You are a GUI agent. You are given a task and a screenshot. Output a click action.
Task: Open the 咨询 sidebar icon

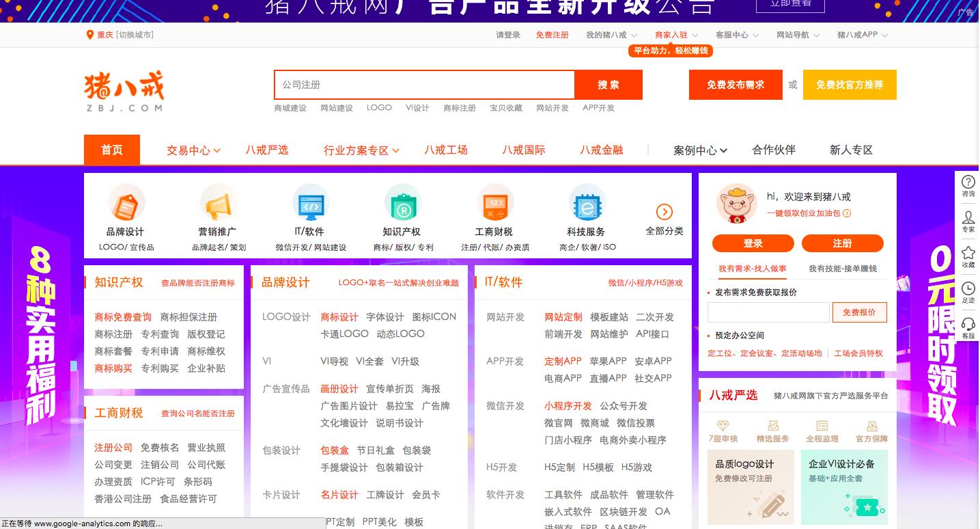click(x=968, y=182)
